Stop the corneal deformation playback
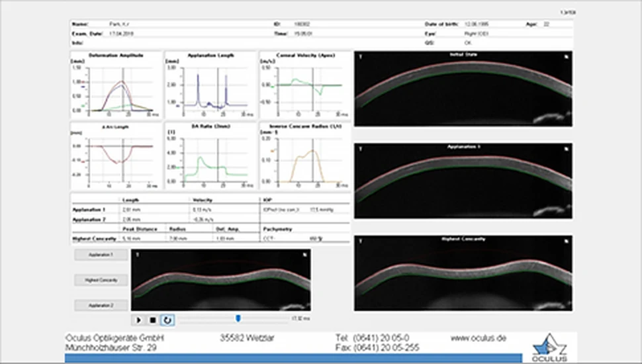 pos(153,320)
